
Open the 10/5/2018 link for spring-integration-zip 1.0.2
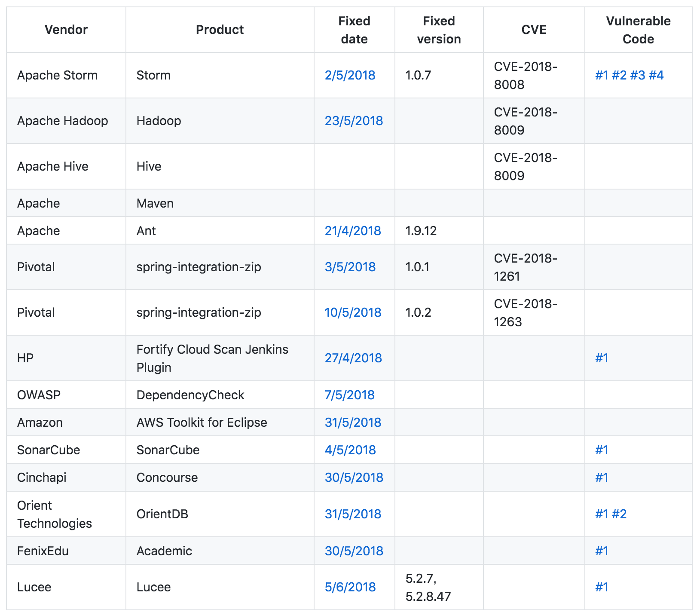coord(353,312)
